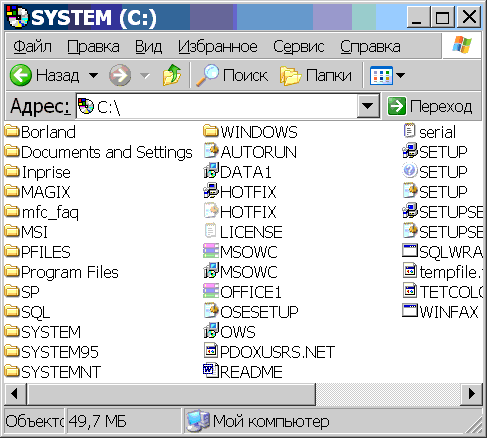
Task: Open the Forward history dropdown arrow
Action: (x=145, y=76)
